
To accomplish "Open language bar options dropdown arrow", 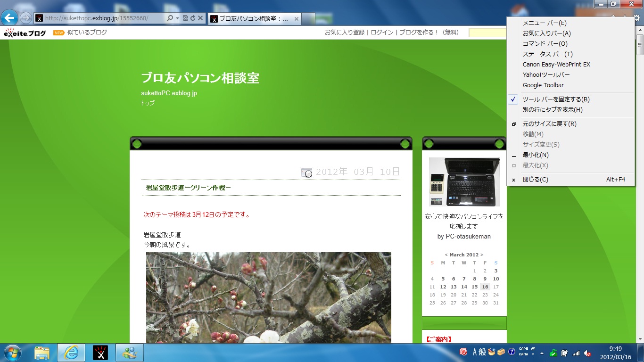I will click(x=533, y=354).
